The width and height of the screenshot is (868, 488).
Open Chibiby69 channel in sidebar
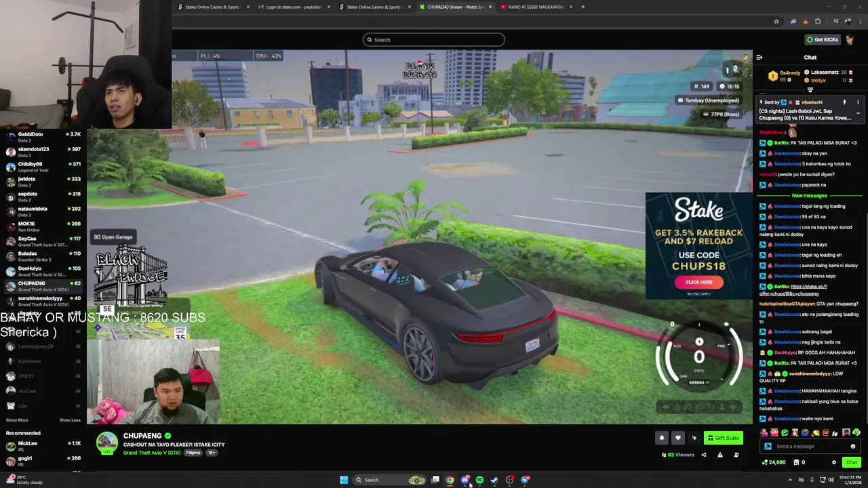pyautogui.click(x=43, y=167)
